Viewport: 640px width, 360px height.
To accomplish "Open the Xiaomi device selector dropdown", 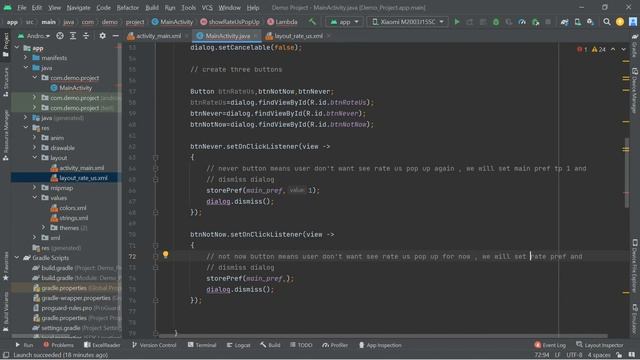I will pos(407,22).
